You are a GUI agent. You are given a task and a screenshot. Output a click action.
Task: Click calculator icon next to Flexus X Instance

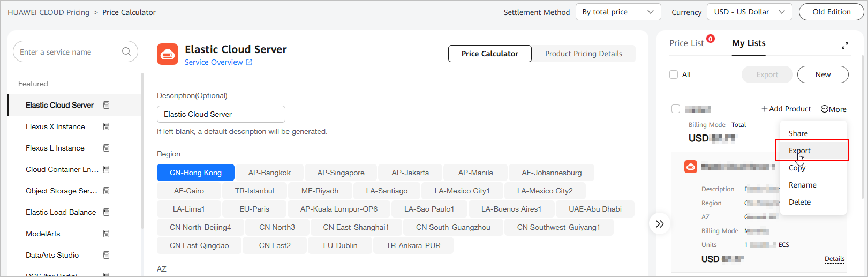tap(106, 126)
